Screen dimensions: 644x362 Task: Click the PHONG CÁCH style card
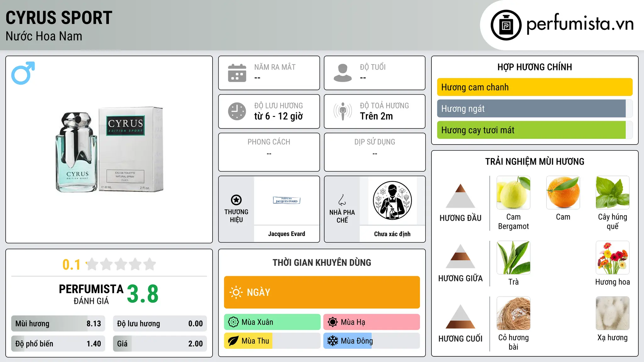pos(269,152)
